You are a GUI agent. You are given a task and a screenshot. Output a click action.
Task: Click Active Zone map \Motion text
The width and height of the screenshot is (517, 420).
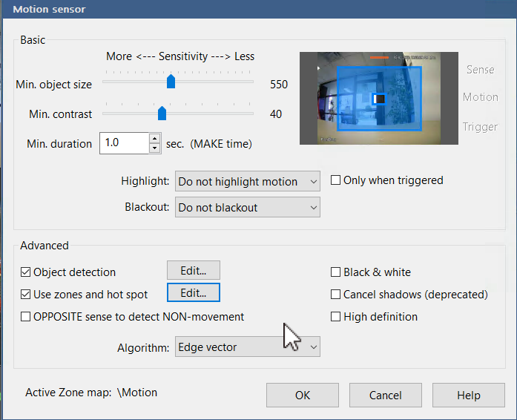[91, 393]
